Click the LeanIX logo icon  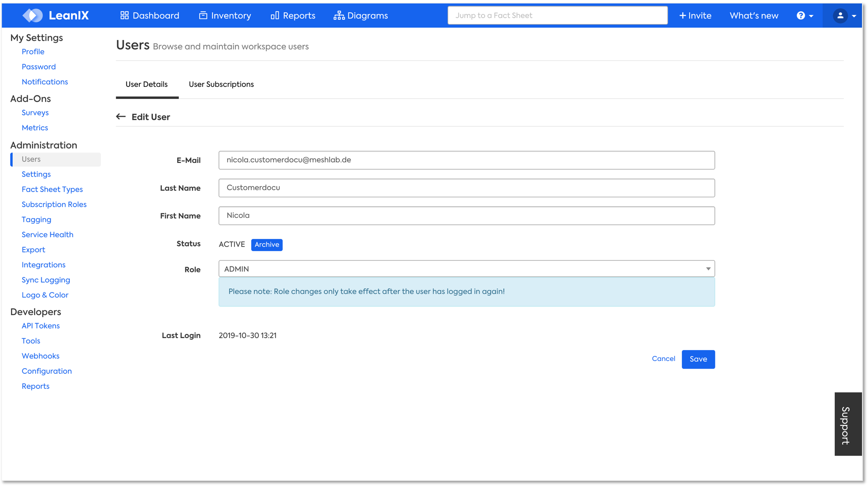tap(33, 15)
